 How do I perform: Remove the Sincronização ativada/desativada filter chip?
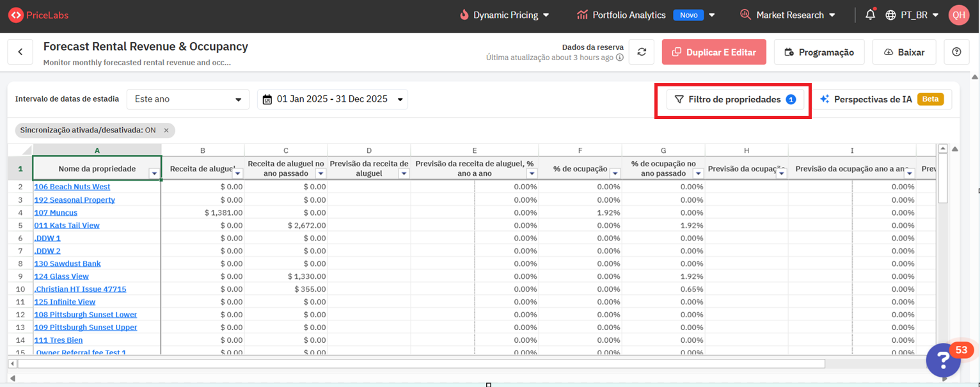click(x=166, y=130)
